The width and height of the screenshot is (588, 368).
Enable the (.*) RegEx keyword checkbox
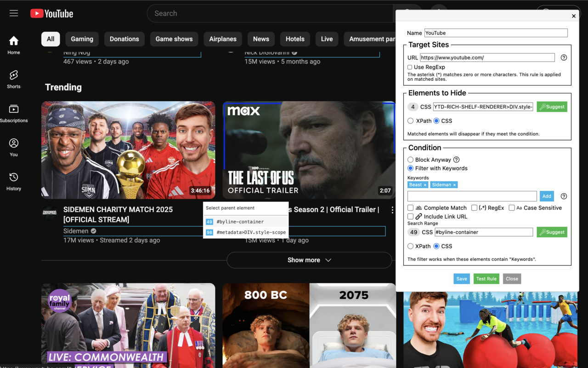click(x=474, y=208)
